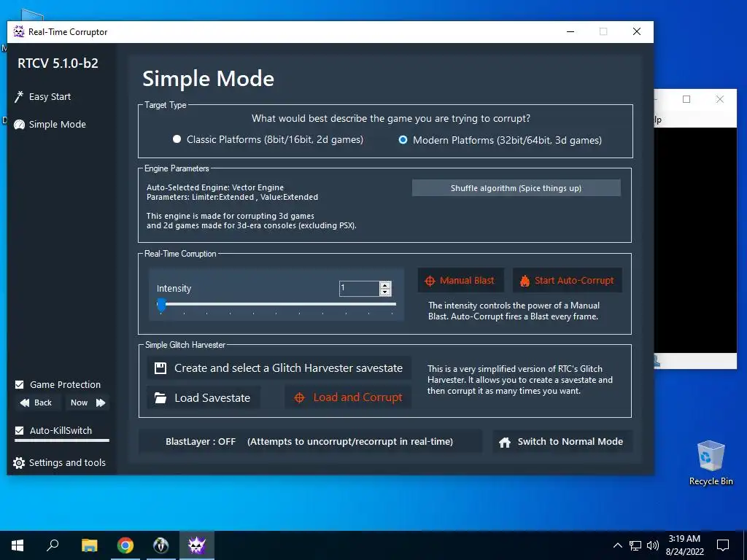Close the Real-Time Corruptor window

[x=636, y=32]
